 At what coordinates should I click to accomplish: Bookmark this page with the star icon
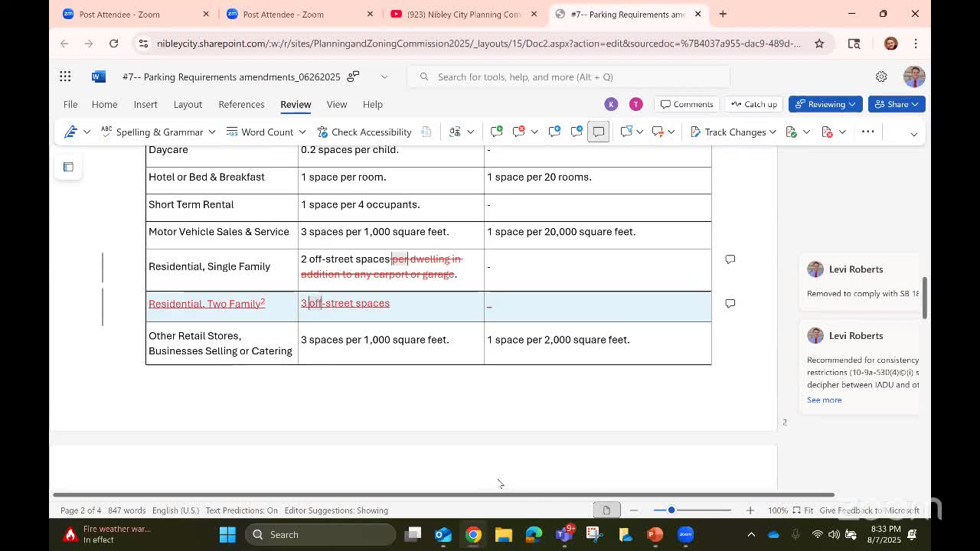(x=819, y=44)
